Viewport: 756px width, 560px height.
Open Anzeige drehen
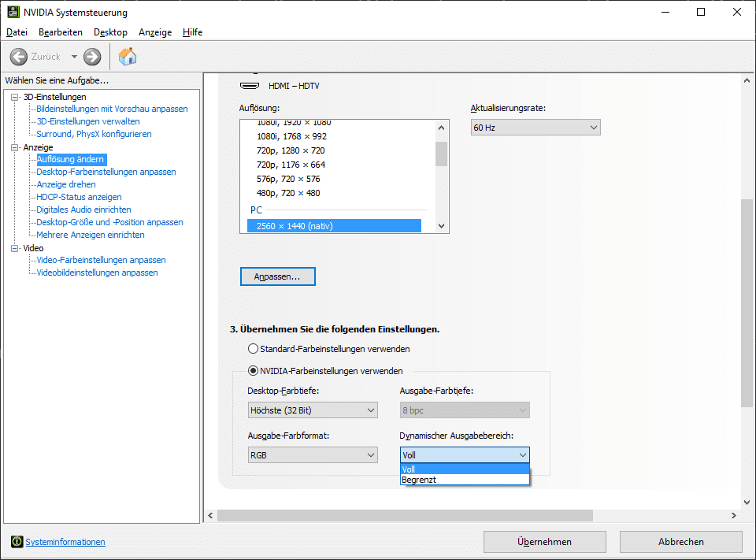click(x=66, y=184)
